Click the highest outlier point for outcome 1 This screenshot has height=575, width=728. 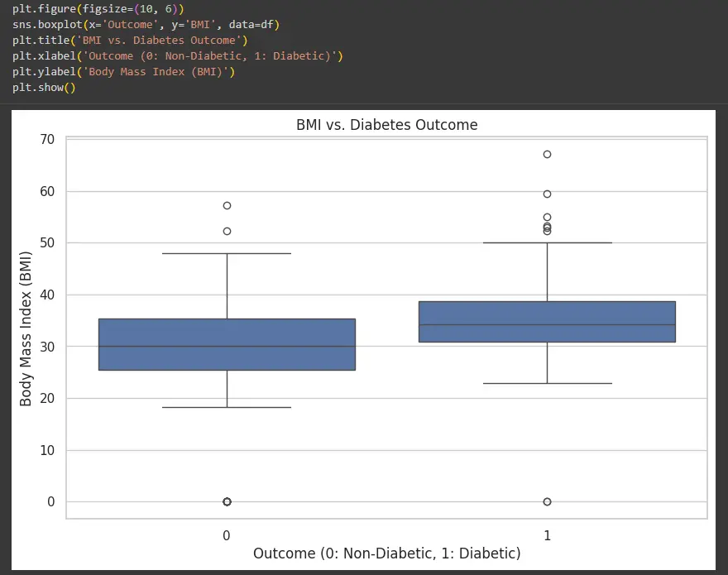point(547,154)
